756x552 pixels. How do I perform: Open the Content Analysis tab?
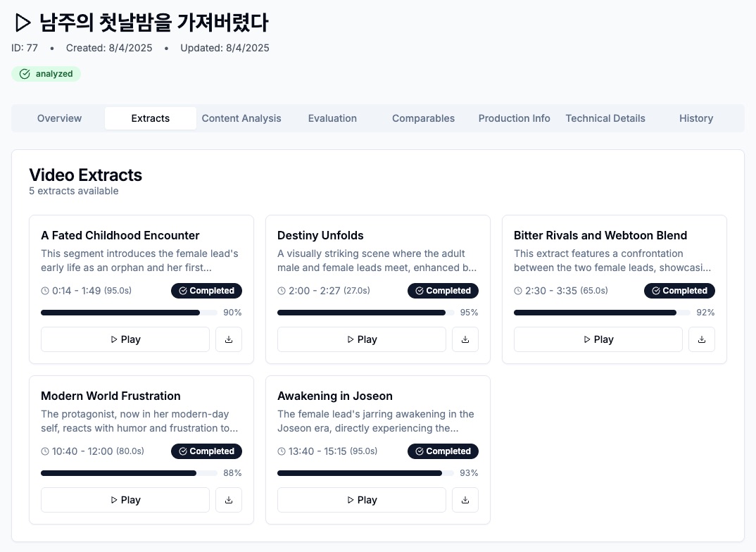[241, 118]
